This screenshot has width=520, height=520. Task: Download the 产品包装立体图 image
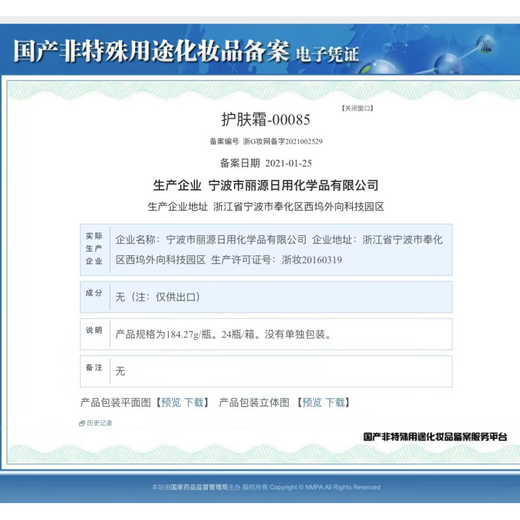pos(335,402)
